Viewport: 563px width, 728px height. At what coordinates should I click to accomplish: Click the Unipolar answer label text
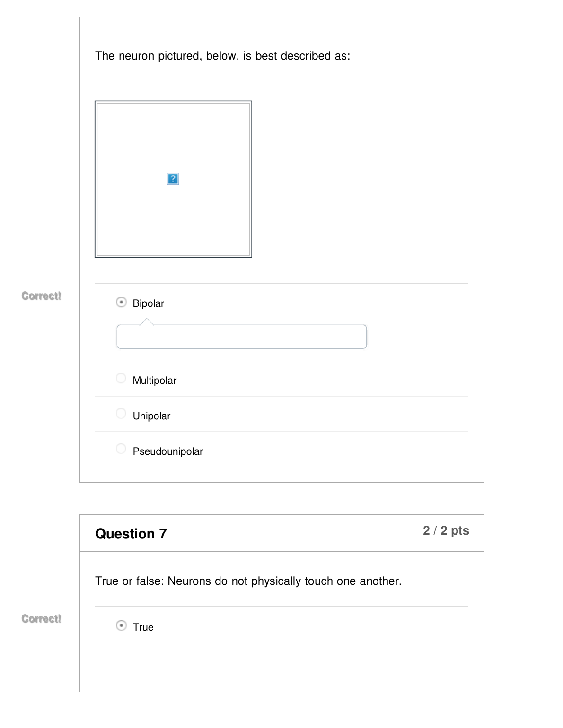pos(151,416)
